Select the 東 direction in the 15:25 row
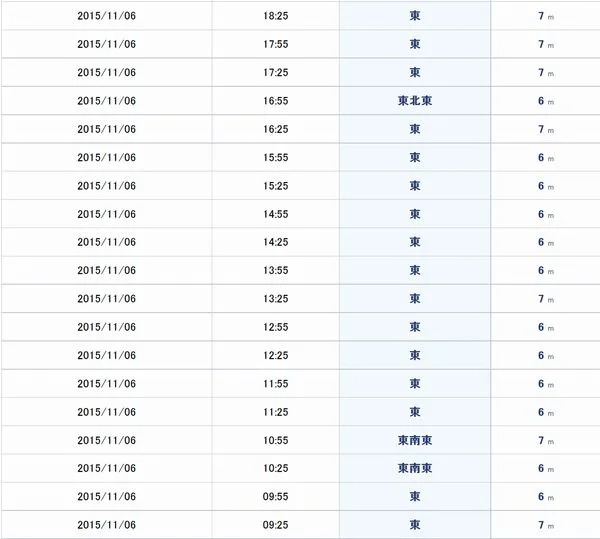 (x=415, y=186)
